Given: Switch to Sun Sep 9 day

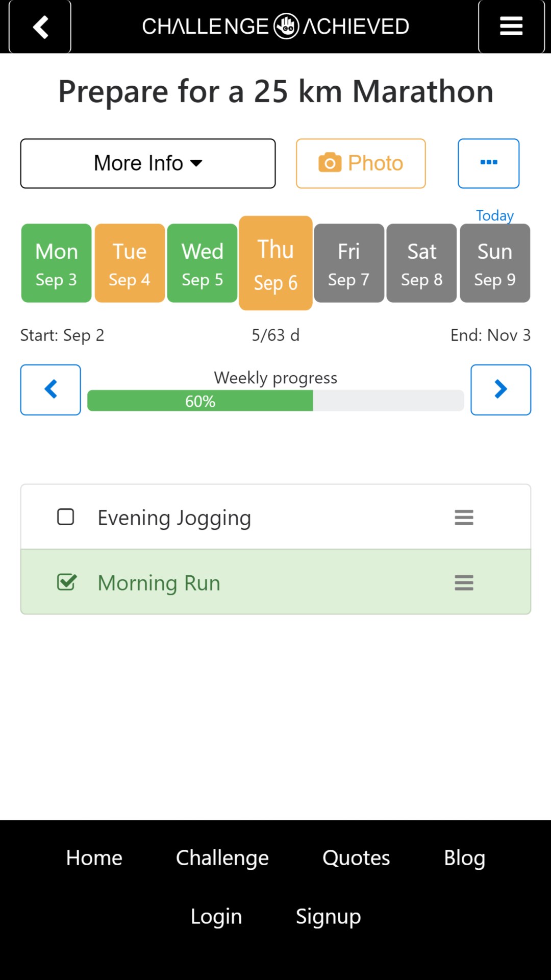Looking at the screenshot, I should 495,263.
